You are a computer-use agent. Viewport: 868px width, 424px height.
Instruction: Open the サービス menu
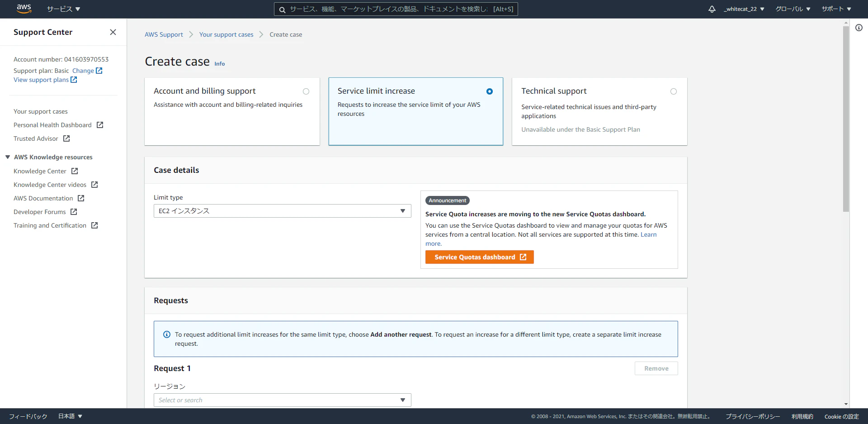click(x=63, y=9)
